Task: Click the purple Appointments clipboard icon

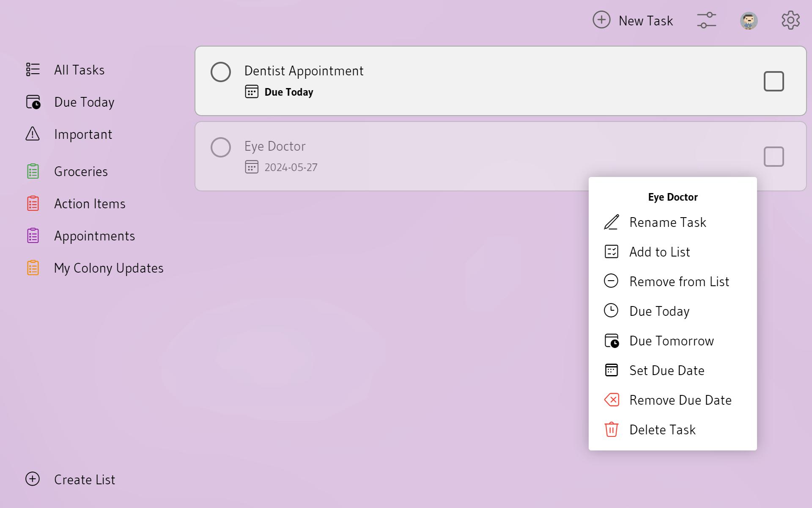Action: coord(33,235)
